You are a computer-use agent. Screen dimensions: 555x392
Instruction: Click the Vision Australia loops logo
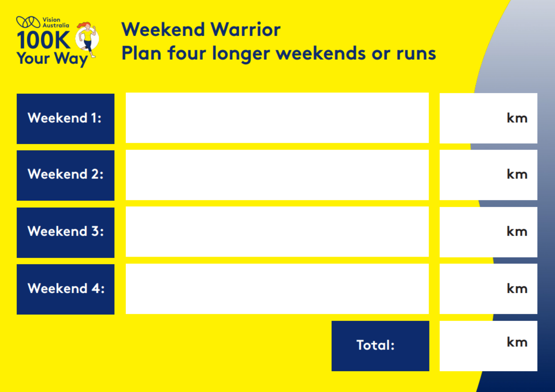pyautogui.click(x=28, y=22)
